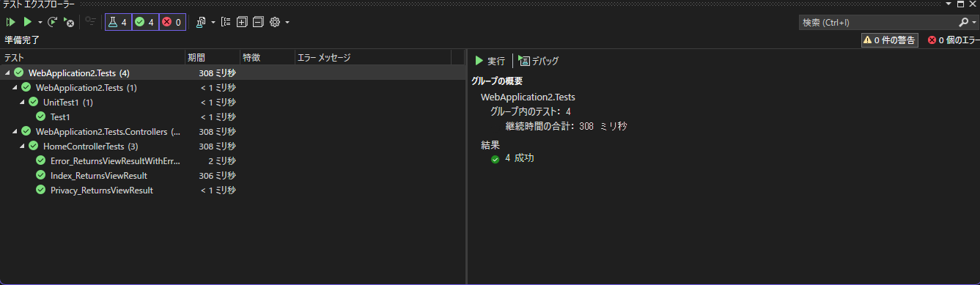
Task: Click the 特徴 column header
Action: [x=267, y=57]
